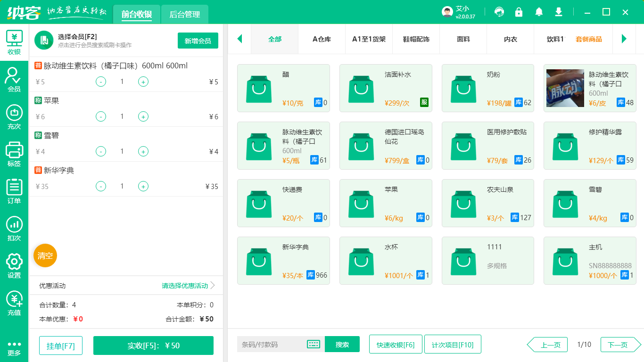The image size is (644, 362).
Task: Increase quantity of 新华字典 cart item
Action: pos(143,186)
